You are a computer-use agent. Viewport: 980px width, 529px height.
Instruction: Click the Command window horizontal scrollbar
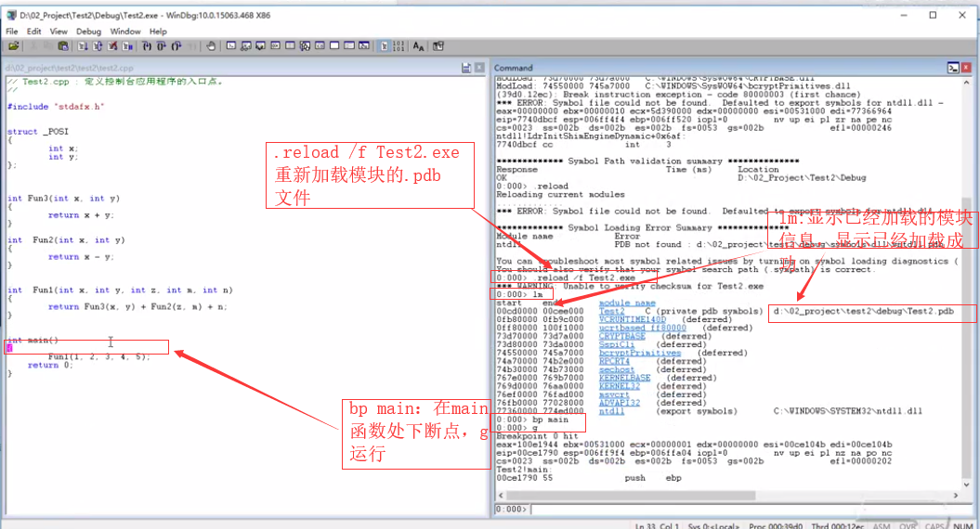729,496
